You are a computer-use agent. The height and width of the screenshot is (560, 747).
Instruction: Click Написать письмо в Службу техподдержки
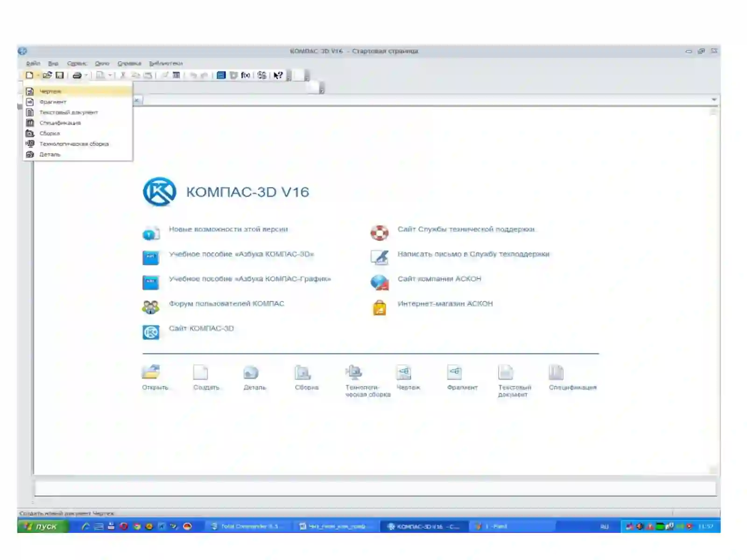(473, 254)
